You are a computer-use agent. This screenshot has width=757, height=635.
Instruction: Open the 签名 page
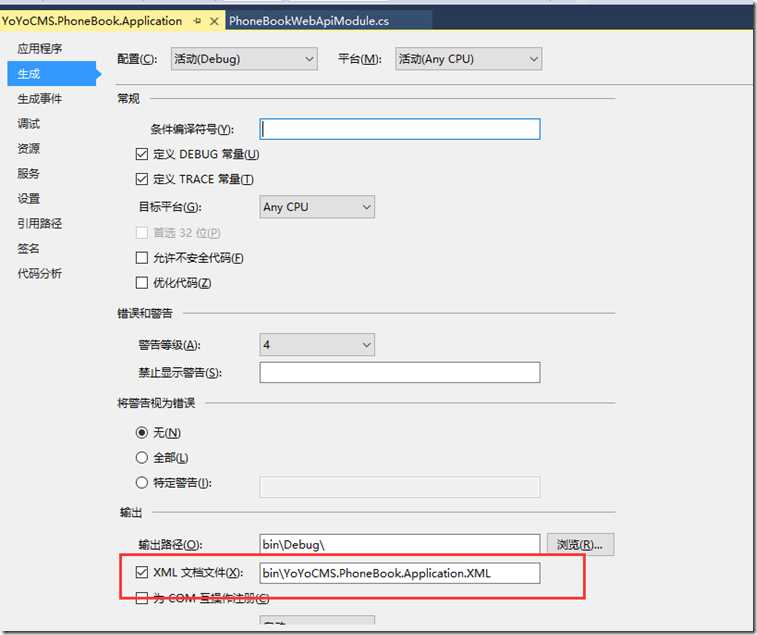pyautogui.click(x=28, y=248)
